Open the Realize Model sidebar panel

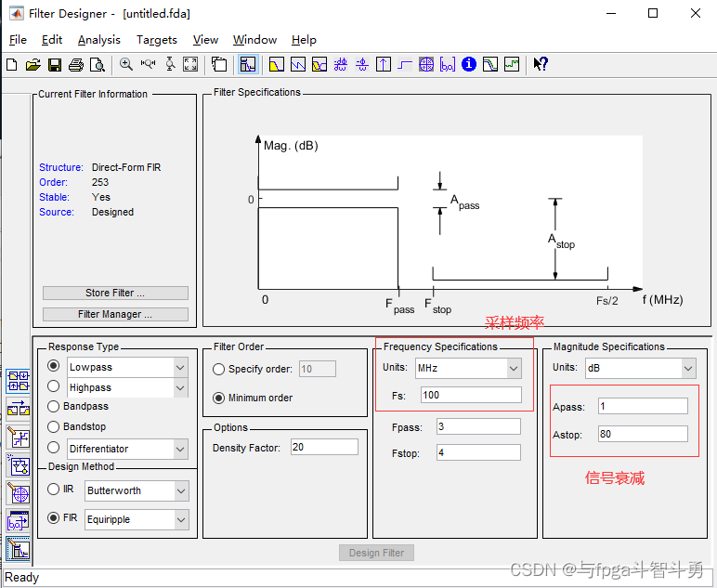coord(18,465)
